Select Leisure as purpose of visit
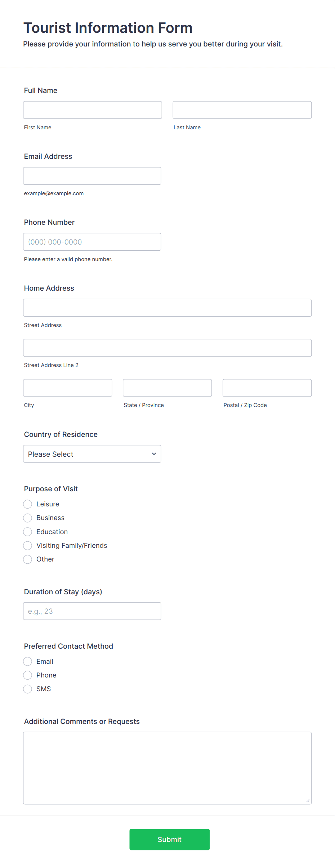The image size is (335, 868). 28,504
